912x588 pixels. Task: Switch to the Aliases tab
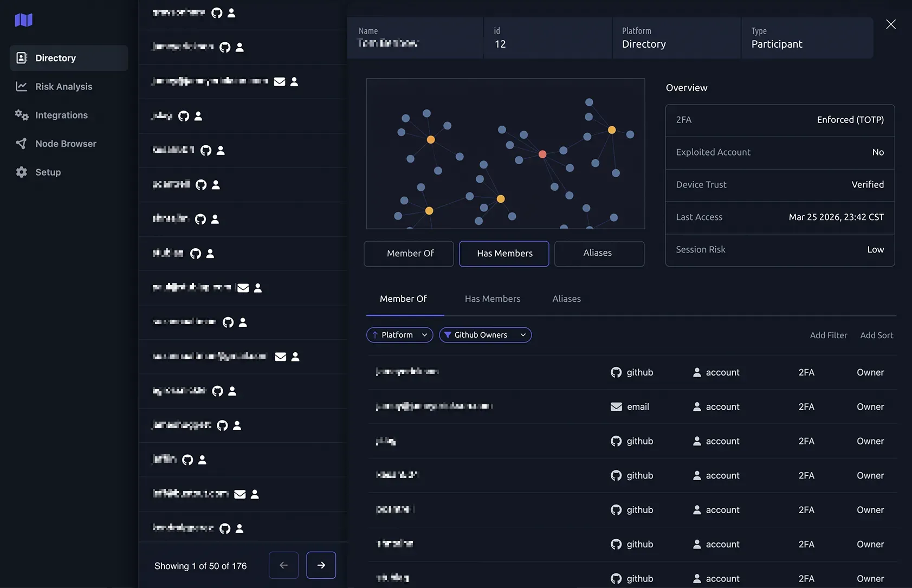click(566, 299)
